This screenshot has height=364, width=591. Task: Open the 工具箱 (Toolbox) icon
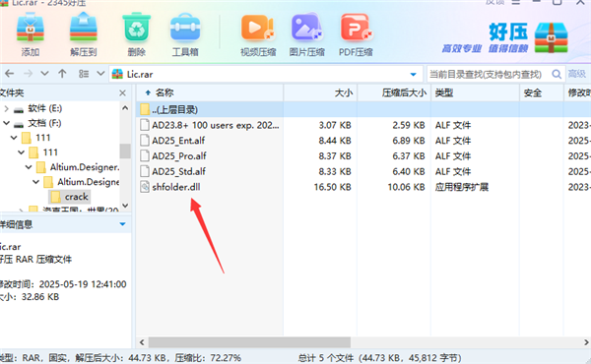[185, 28]
